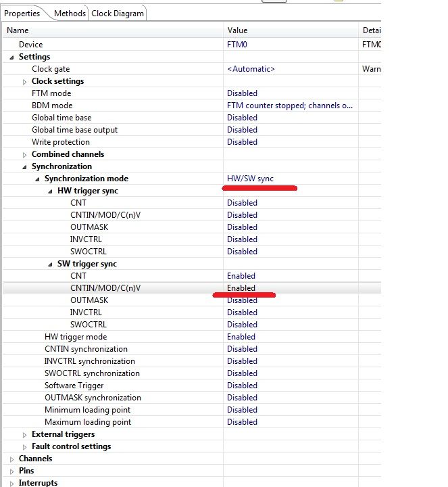Click the Global time base Disabled value
The height and width of the screenshot is (487, 448).
[242, 118]
